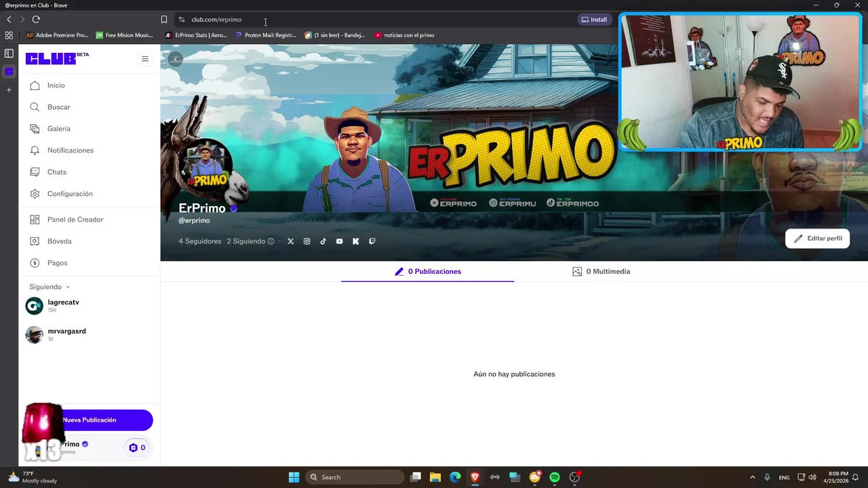Click Nueva Publicación button
The height and width of the screenshot is (488, 868).
pos(89,420)
